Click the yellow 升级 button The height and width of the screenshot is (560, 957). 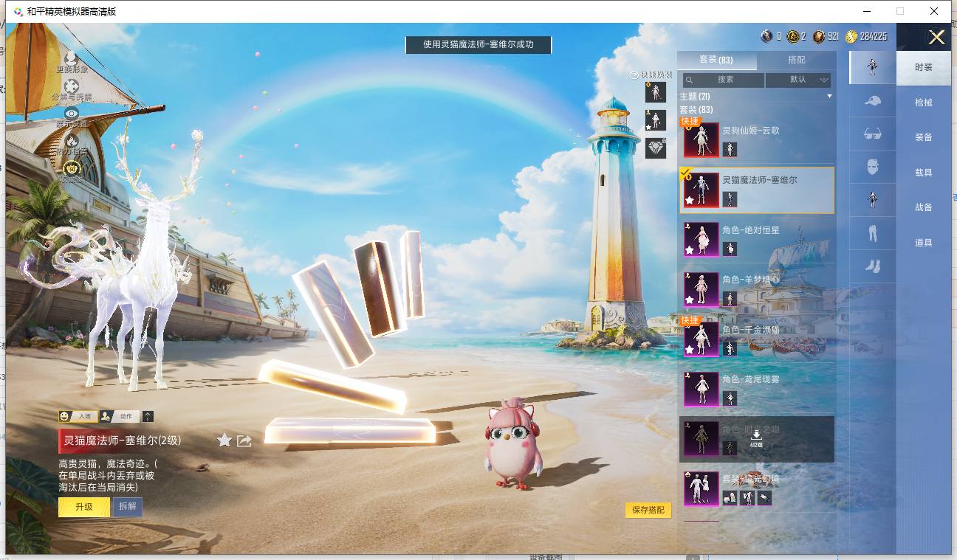click(84, 507)
